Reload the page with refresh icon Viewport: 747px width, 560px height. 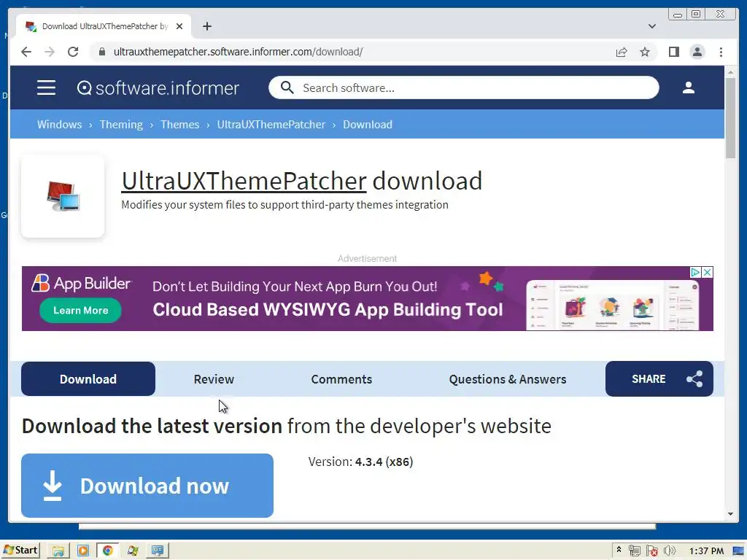tap(73, 52)
